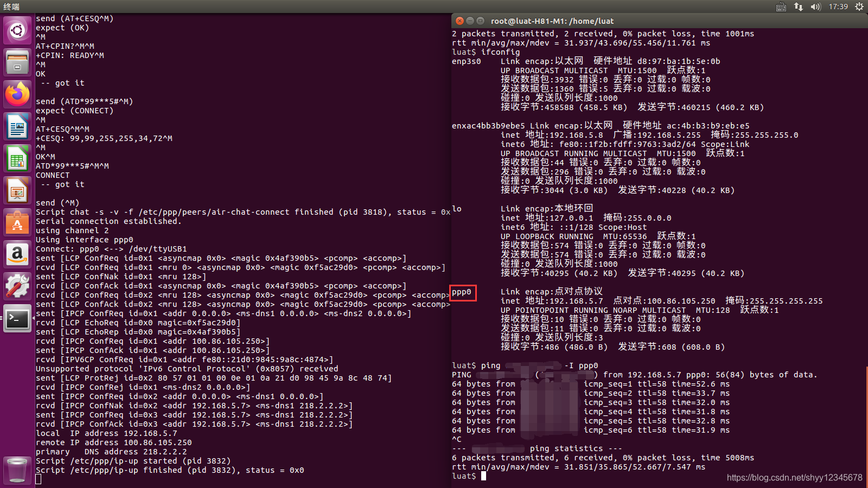
Task: Click the inet address 192.168.5.8 line
Action: [649, 135]
